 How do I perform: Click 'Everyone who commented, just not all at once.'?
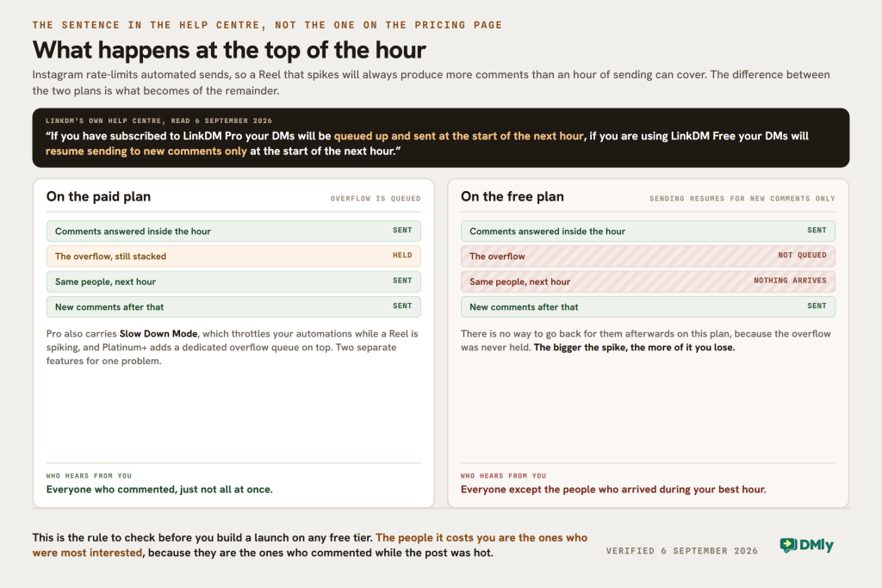[159, 490]
